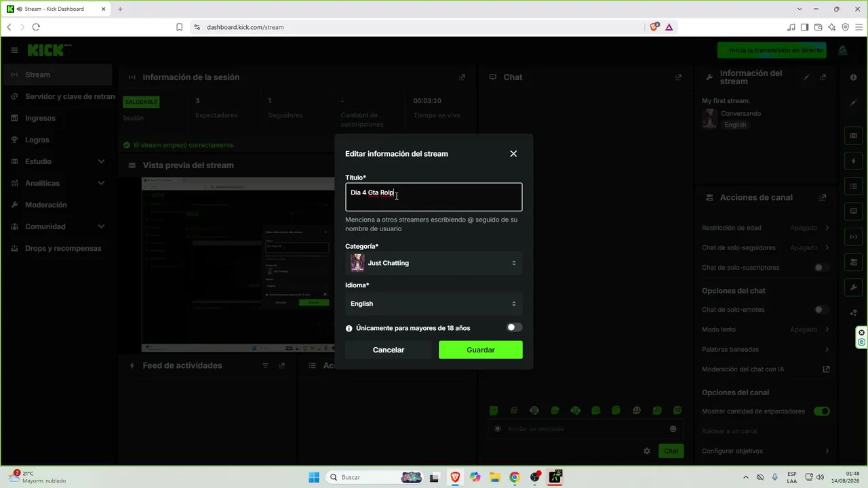
Task: Click the list icon in right rail
Action: pos(854,186)
